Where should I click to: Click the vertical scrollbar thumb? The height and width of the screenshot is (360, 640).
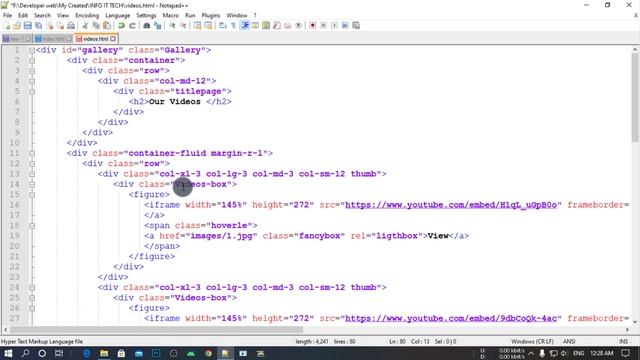(635, 98)
